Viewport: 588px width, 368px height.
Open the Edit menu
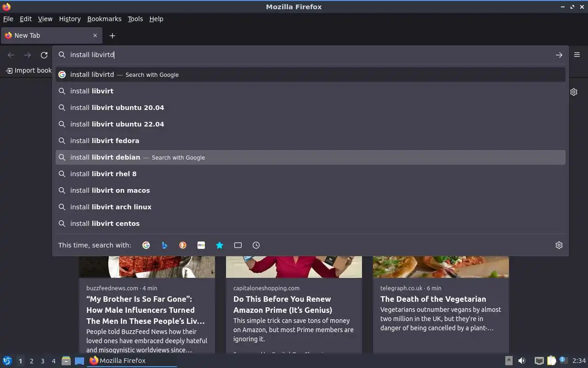click(x=26, y=19)
